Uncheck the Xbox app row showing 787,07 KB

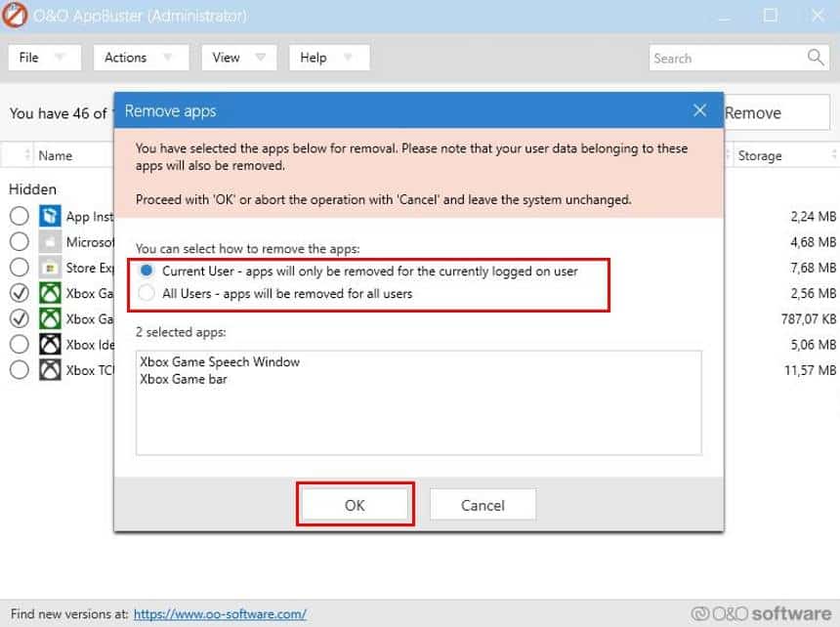click(20, 318)
